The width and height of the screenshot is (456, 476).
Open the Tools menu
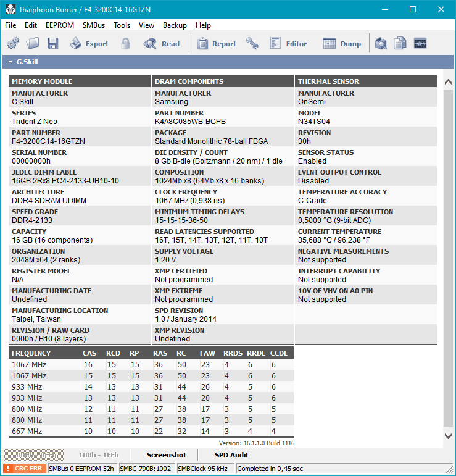pos(122,25)
